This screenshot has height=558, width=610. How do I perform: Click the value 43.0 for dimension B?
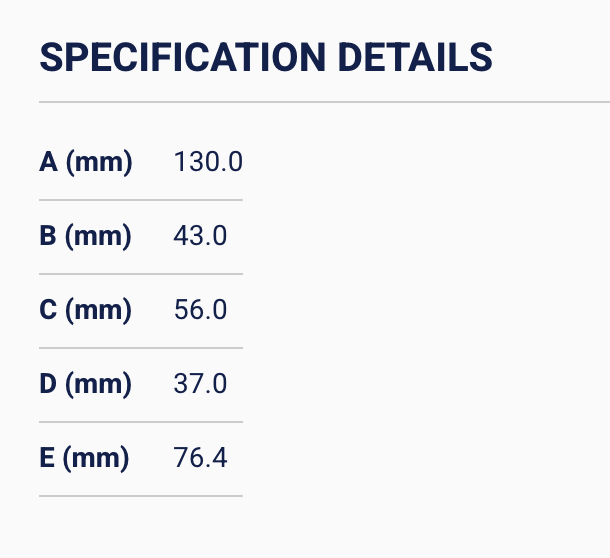200,236
